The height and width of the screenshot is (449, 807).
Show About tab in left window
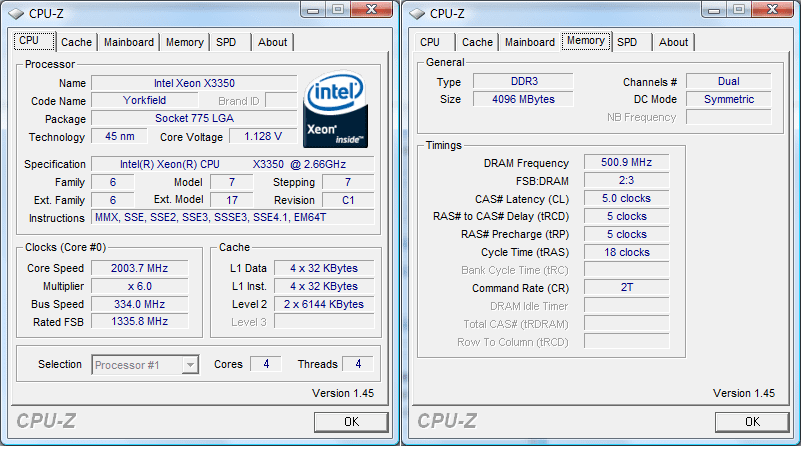272,42
